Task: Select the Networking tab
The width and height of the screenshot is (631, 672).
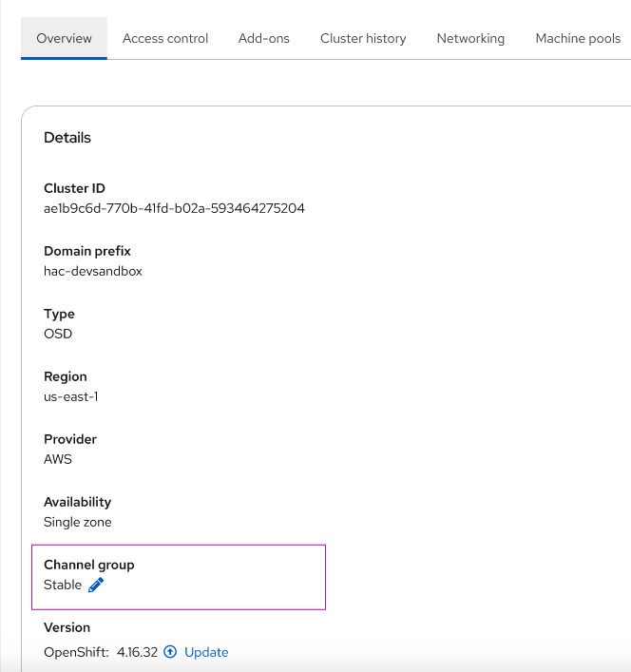Action: point(470,38)
